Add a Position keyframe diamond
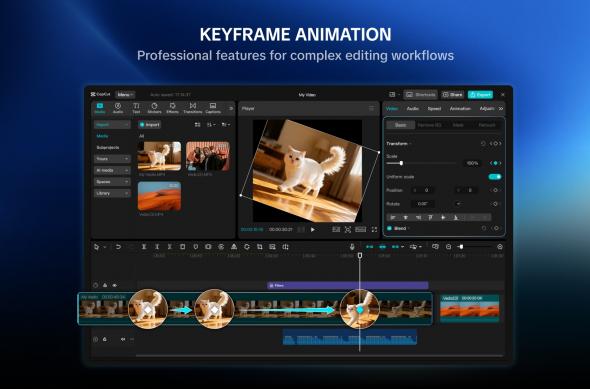This screenshot has height=389, width=590. coord(496,190)
